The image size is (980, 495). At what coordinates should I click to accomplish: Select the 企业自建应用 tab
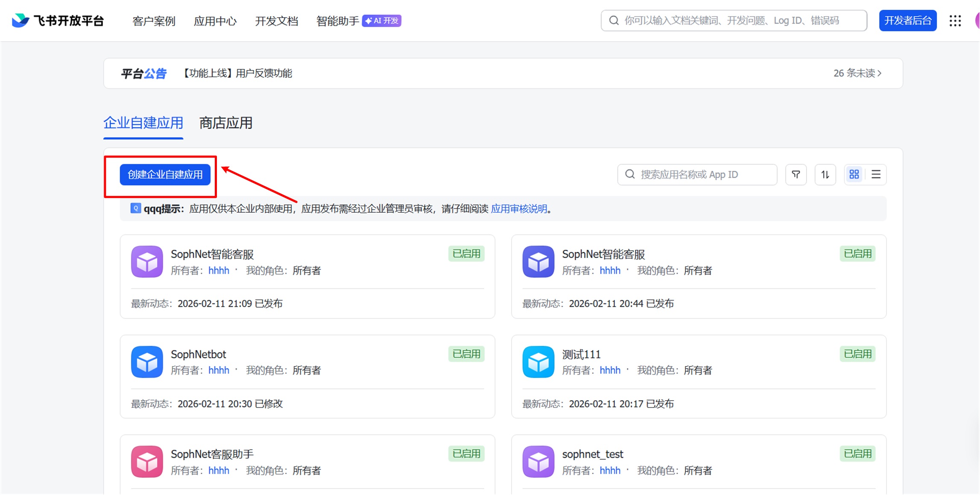click(x=143, y=123)
